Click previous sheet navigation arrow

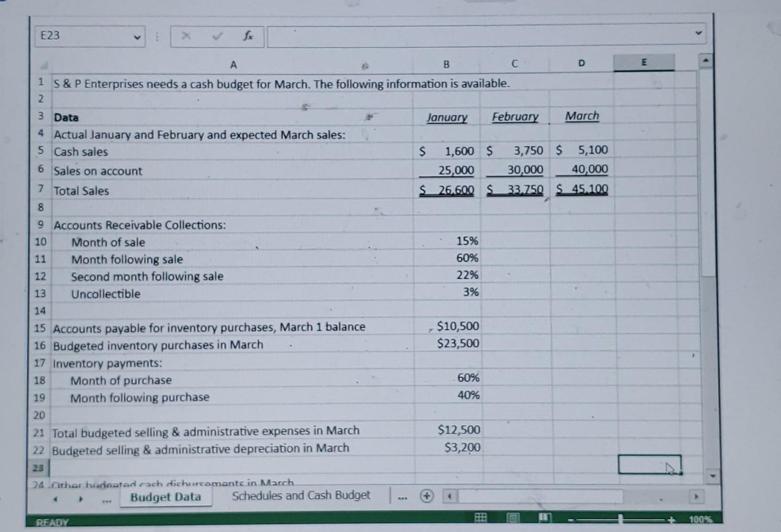56,499
